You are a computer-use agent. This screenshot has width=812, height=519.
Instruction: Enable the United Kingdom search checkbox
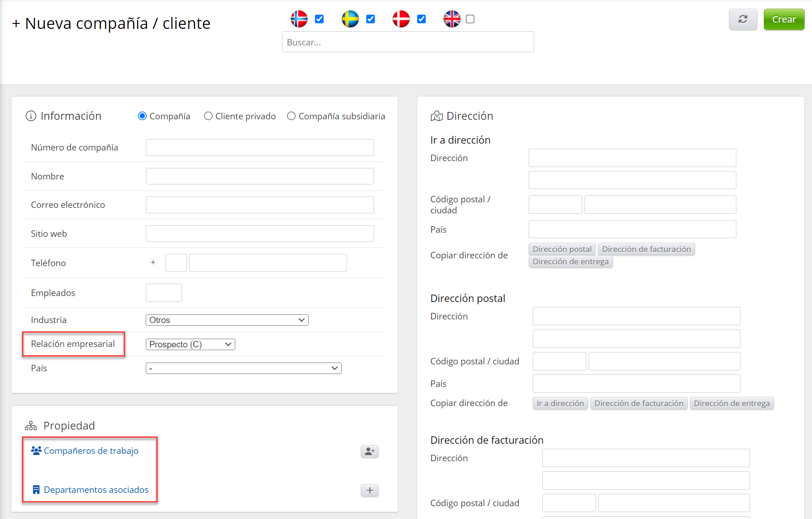(x=470, y=19)
